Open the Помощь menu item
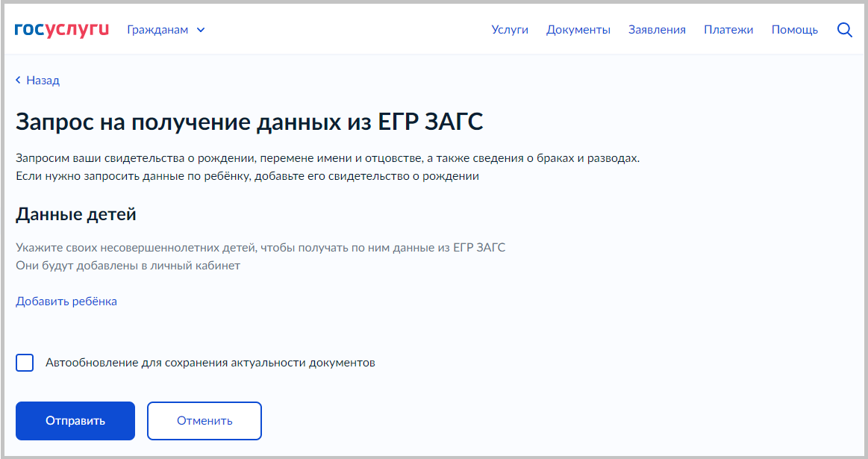The height and width of the screenshot is (459, 868). (794, 30)
